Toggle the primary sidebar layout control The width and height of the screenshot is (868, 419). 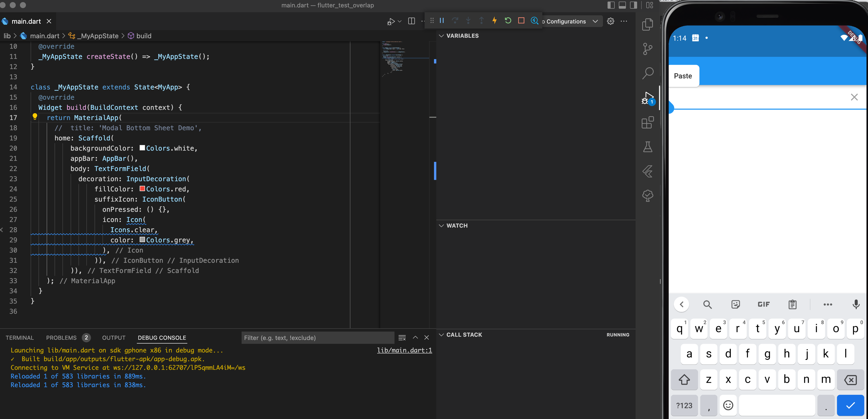tap(610, 5)
